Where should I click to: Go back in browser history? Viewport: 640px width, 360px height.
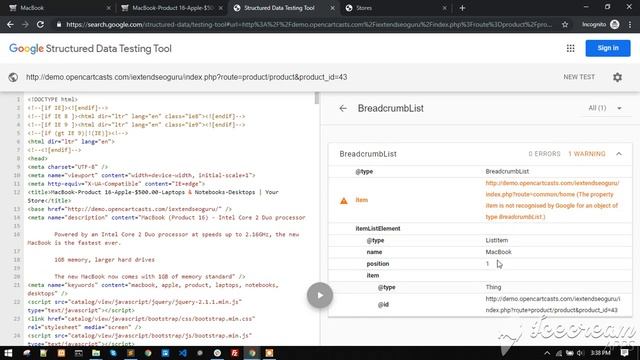click(10, 24)
